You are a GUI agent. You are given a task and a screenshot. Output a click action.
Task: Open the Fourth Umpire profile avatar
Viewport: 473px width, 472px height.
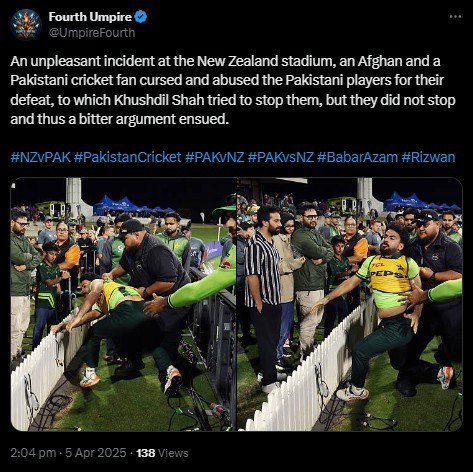pyautogui.click(x=26, y=25)
